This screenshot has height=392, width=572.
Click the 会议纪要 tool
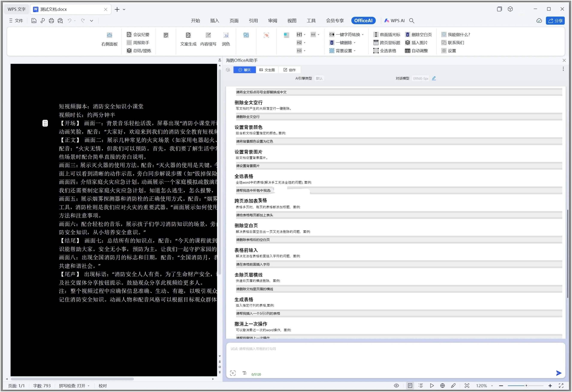tap(138, 34)
